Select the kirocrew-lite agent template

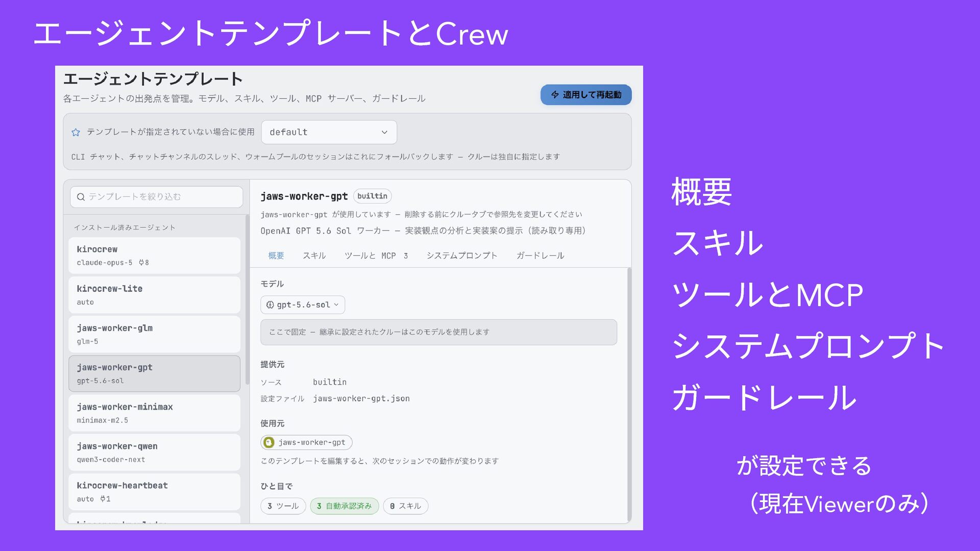[154, 295]
